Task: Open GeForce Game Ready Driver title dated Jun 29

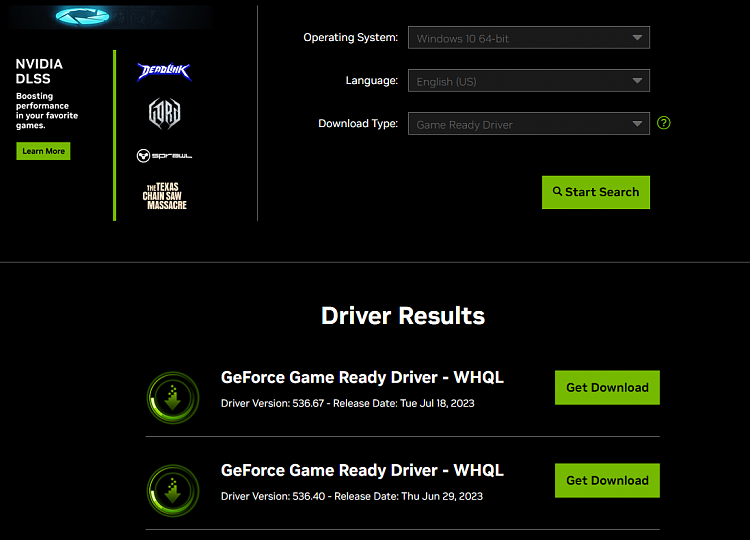Action: 362,470
